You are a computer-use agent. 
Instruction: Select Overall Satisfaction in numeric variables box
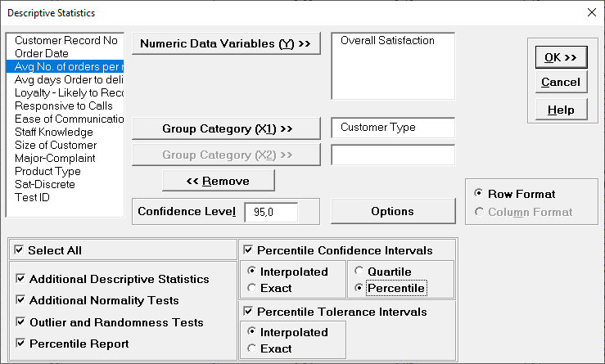point(387,40)
